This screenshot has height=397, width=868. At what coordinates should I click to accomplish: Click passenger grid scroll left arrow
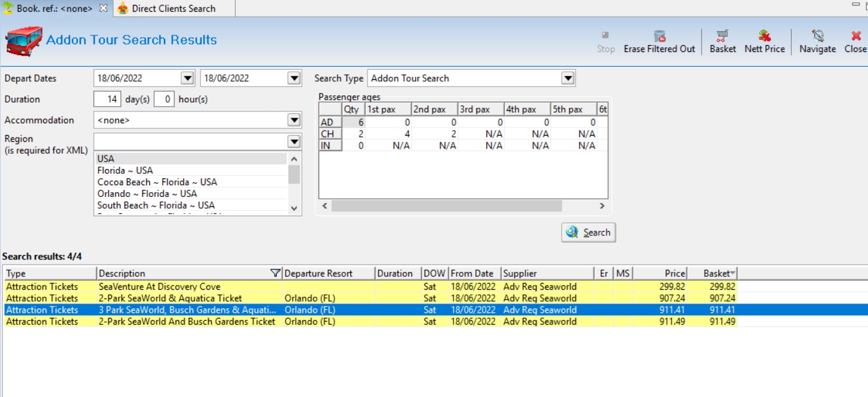pos(325,206)
